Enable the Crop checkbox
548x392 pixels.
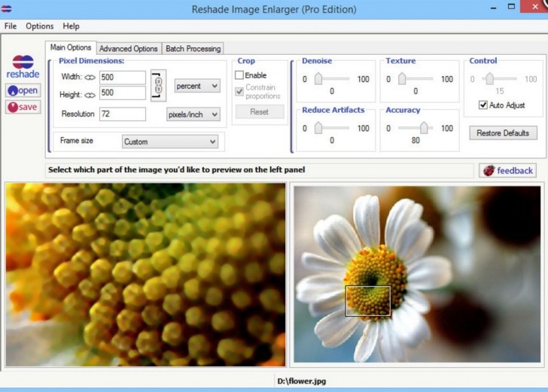[x=239, y=75]
